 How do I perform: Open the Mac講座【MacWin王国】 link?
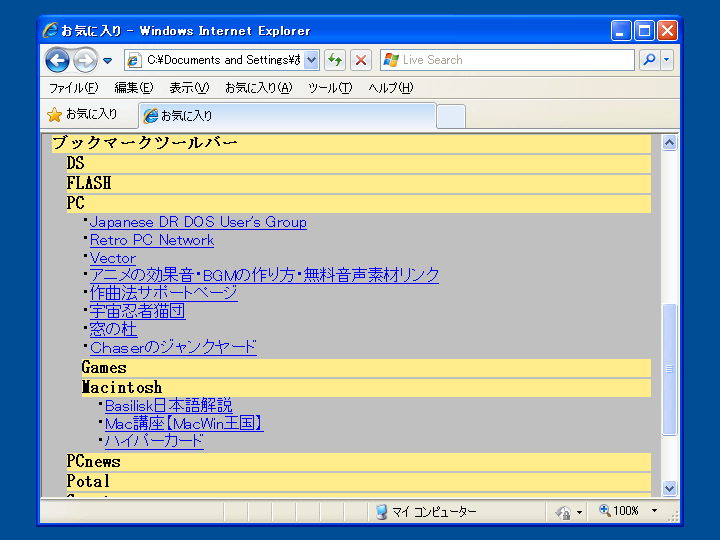click(x=184, y=423)
